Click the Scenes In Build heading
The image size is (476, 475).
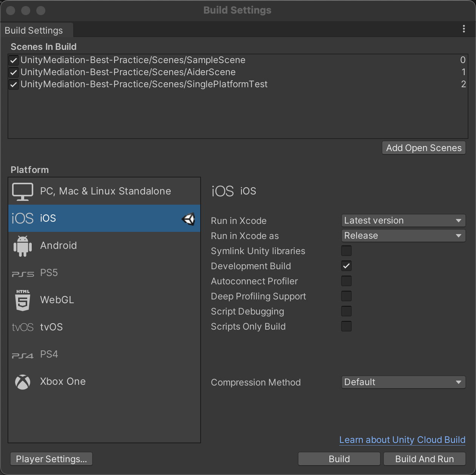coord(43,47)
